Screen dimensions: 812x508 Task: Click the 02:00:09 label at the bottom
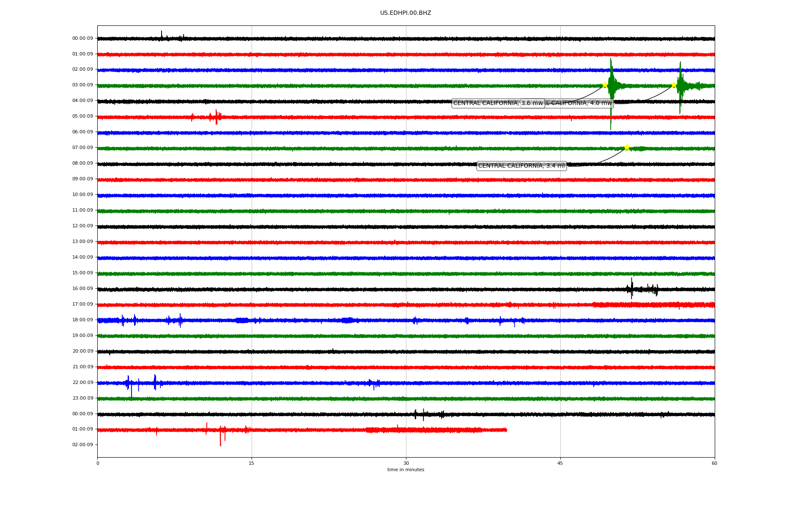pyautogui.click(x=82, y=445)
